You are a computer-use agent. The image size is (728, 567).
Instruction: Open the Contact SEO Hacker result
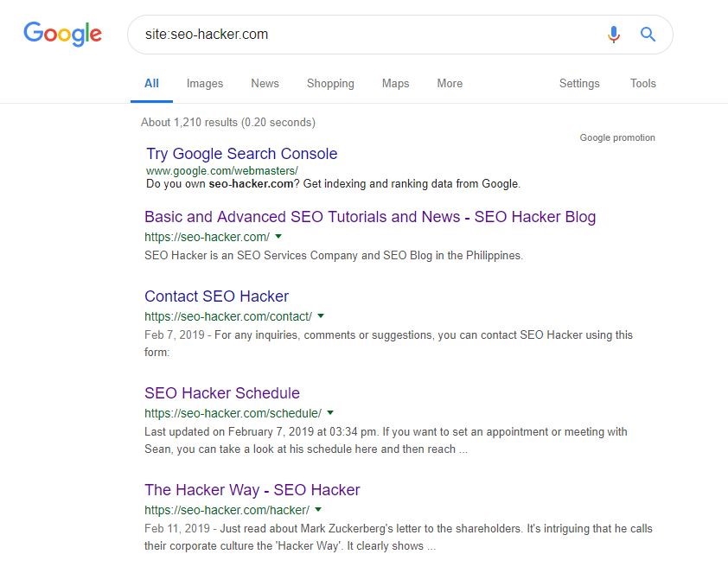pos(216,296)
